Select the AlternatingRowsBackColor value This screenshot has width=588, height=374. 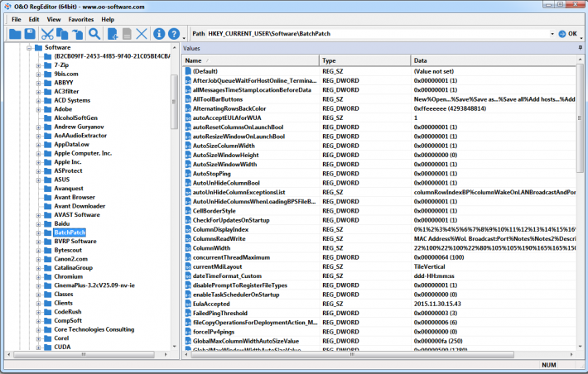point(229,108)
